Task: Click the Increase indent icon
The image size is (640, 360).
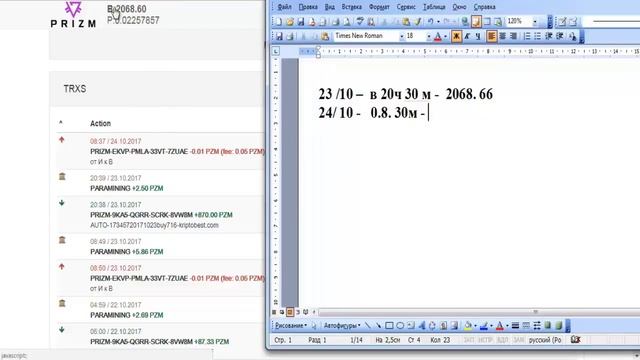Action: (x=560, y=36)
